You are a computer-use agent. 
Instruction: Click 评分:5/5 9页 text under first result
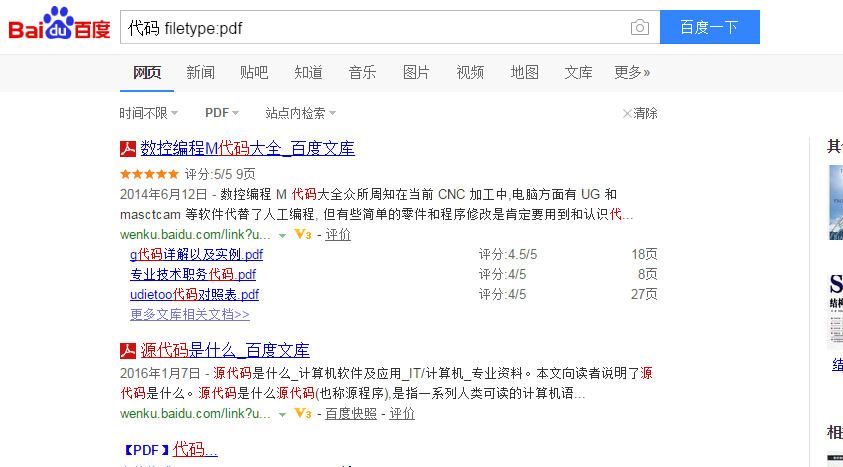coord(219,174)
